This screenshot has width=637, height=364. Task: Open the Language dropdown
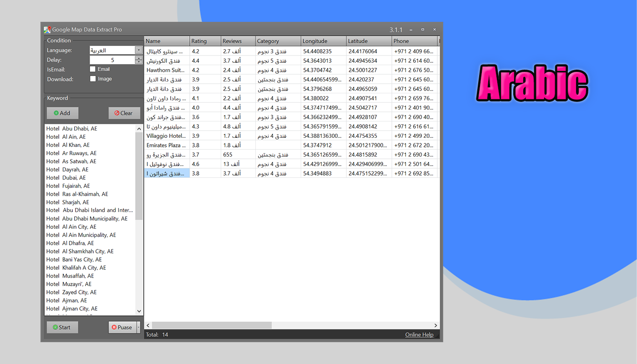click(139, 50)
